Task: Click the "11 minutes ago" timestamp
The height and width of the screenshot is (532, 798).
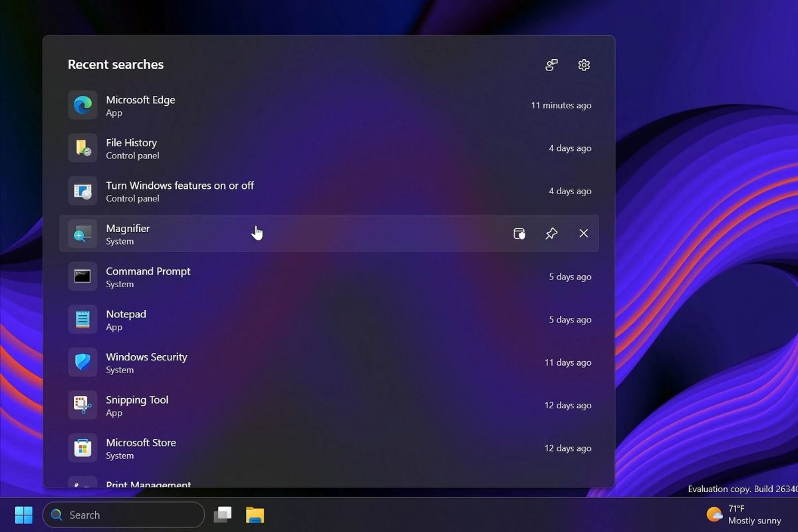Action: point(561,105)
